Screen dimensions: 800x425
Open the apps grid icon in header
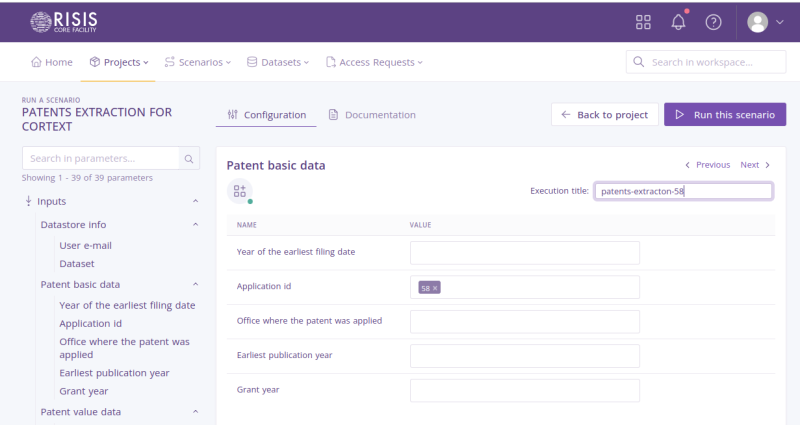tap(643, 22)
